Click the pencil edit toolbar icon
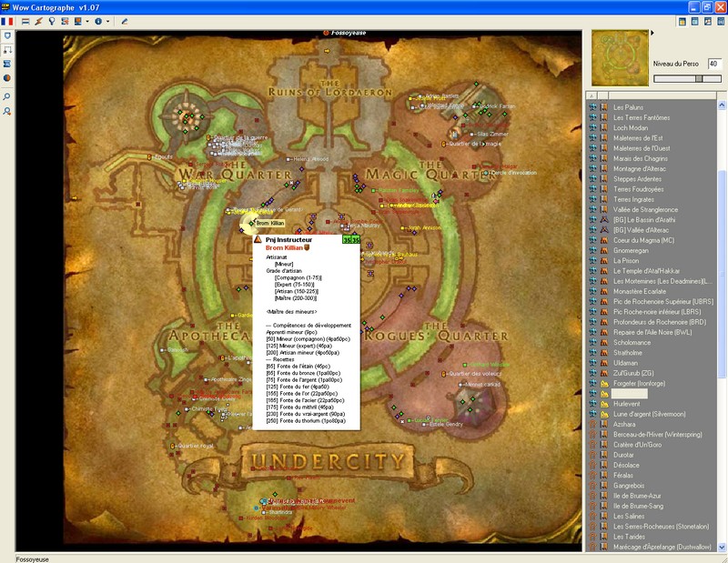 coord(125,21)
